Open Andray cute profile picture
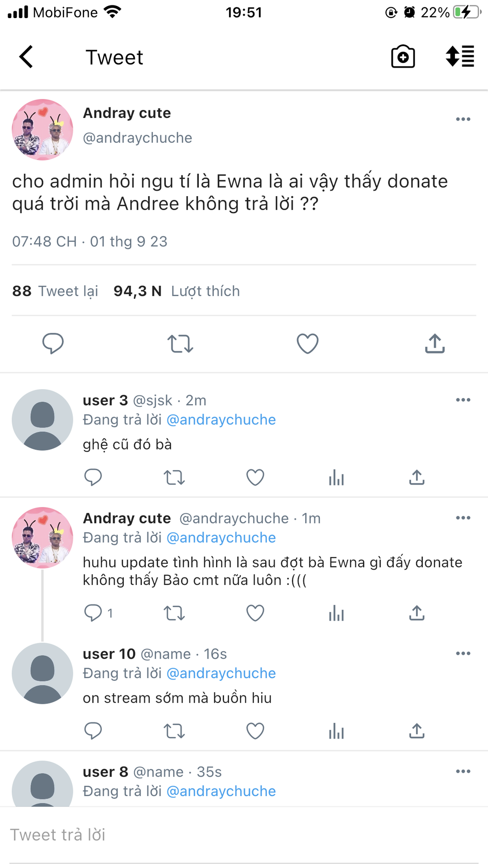 tap(42, 130)
